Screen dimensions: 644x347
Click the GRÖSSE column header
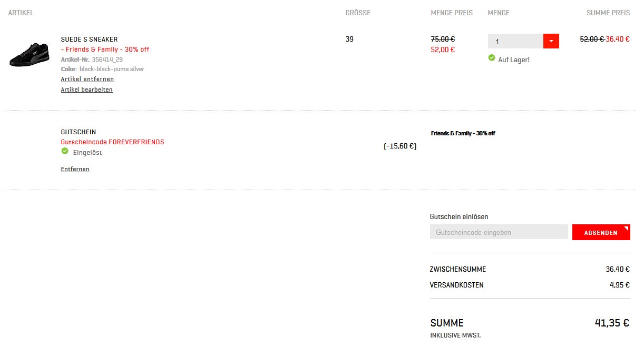pyautogui.click(x=358, y=13)
